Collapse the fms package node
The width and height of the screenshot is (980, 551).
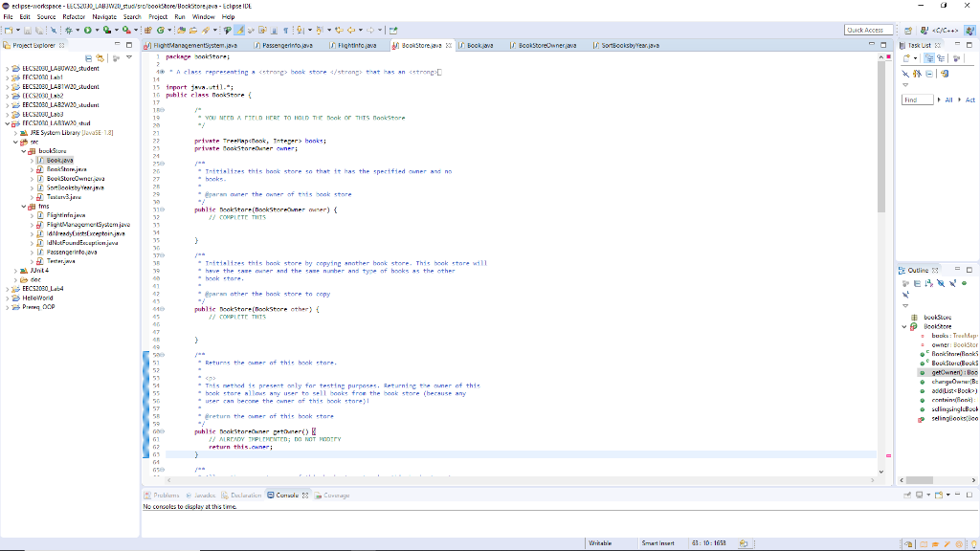point(24,207)
